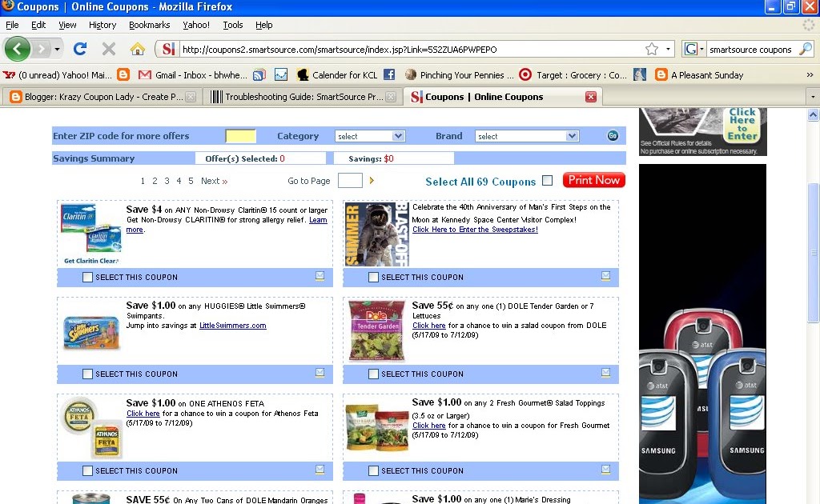Open the File menu
The image size is (820, 504).
coord(12,25)
